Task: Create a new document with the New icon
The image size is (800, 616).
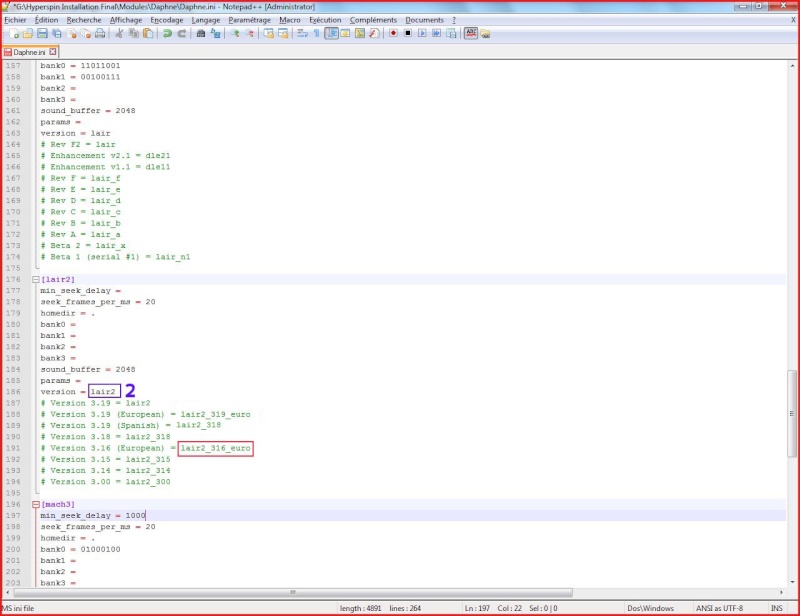Action: click(x=14, y=34)
